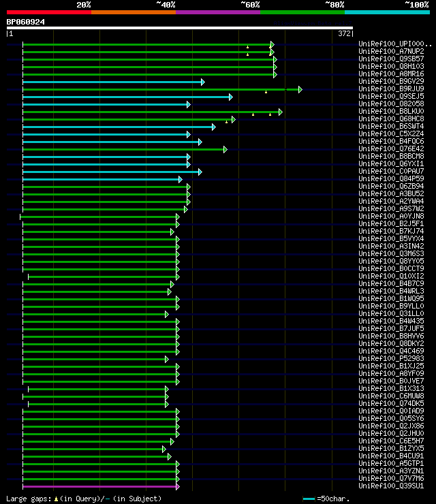Click the yellow query-gap symbol in bottom legend

pyautogui.click(x=56, y=499)
